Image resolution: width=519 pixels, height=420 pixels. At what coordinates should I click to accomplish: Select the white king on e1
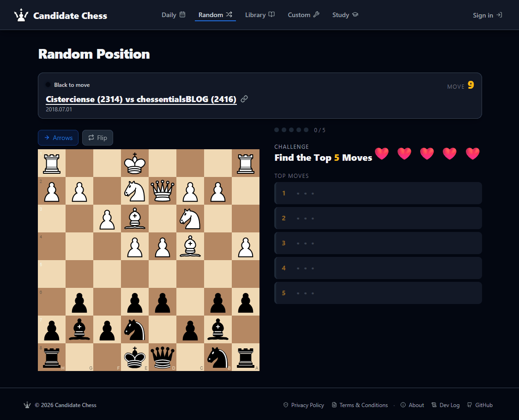135,163
